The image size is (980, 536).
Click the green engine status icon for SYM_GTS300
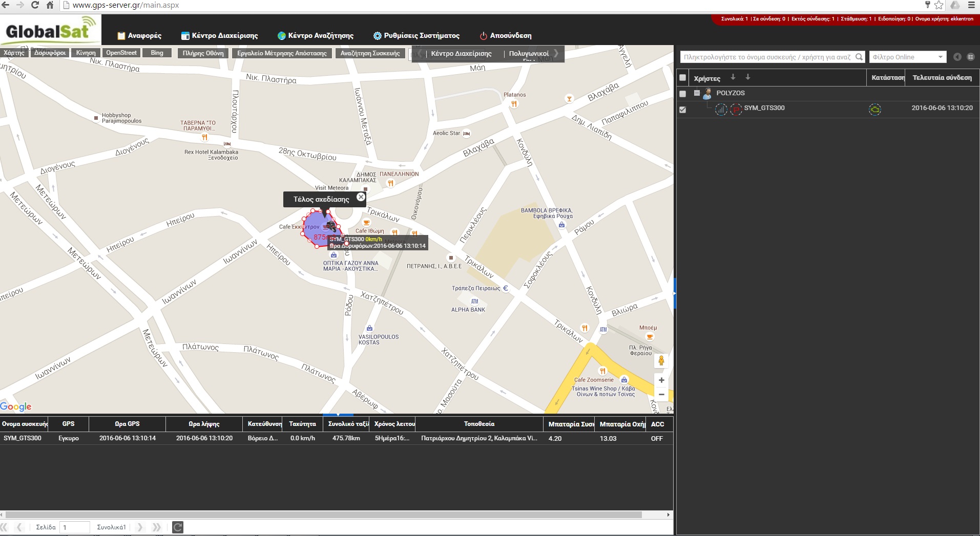coord(875,109)
